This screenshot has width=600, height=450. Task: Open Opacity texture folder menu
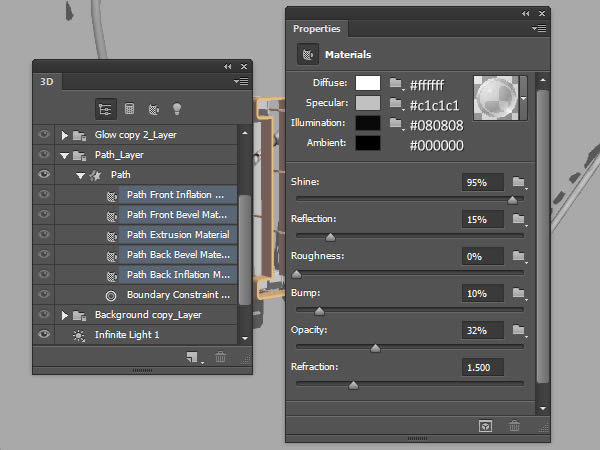(519, 330)
